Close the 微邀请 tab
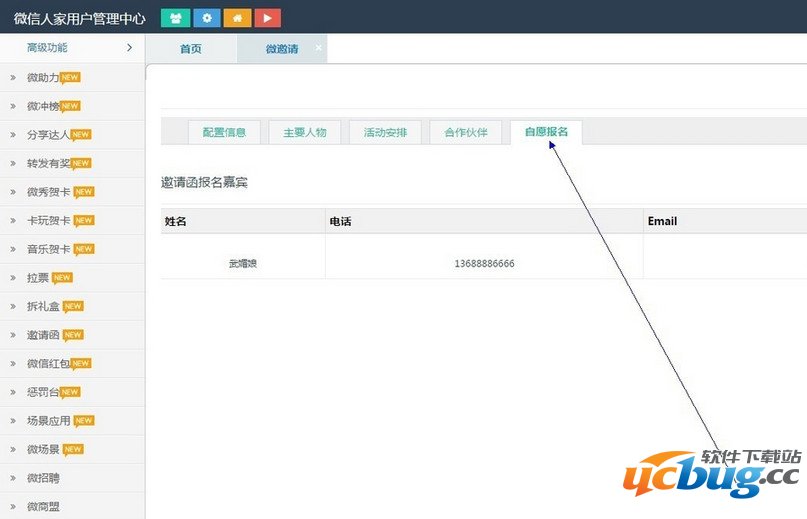This screenshot has height=519, width=807. [x=319, y=47]
